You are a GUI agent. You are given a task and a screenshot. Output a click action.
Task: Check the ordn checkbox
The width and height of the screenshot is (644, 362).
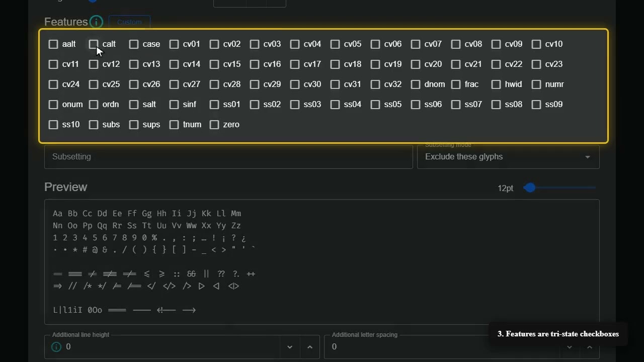[x=94, y=105]
